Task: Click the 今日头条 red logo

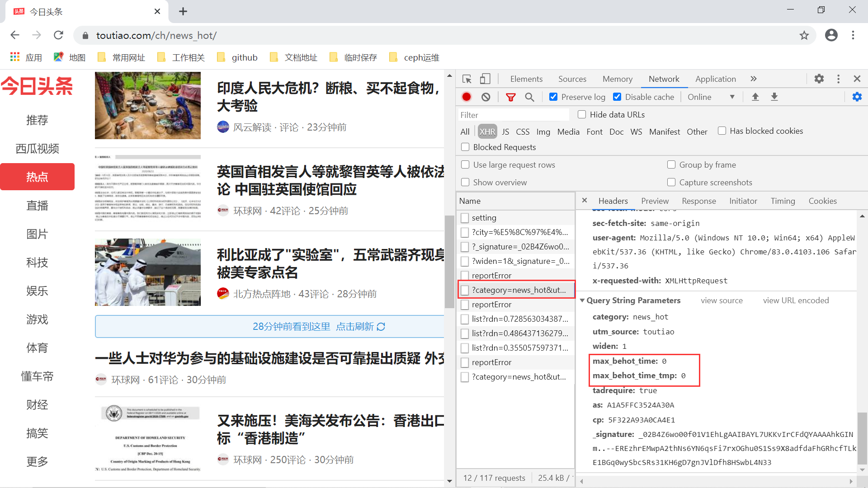Action: pyautogui.click(x=37, y=86)
